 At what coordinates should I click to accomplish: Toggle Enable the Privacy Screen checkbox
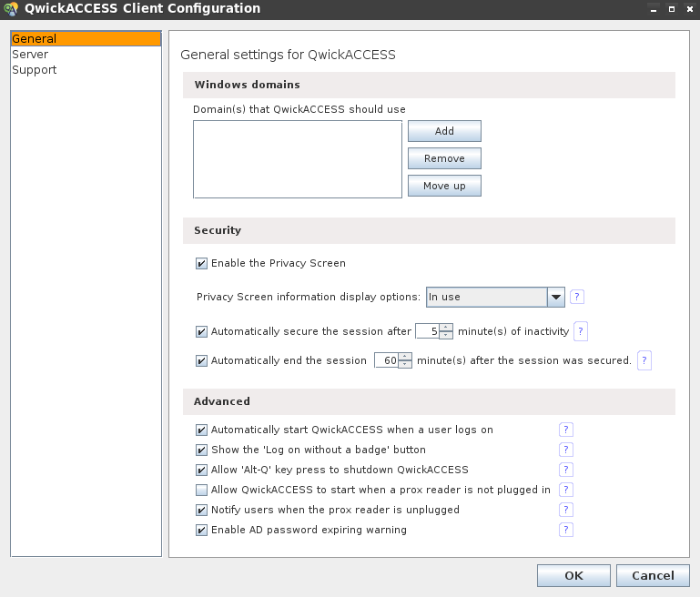pos(201,263)
